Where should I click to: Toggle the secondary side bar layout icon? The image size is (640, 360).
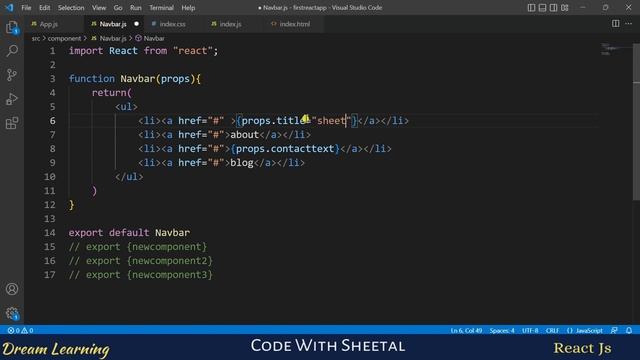[x=553, y=8]
